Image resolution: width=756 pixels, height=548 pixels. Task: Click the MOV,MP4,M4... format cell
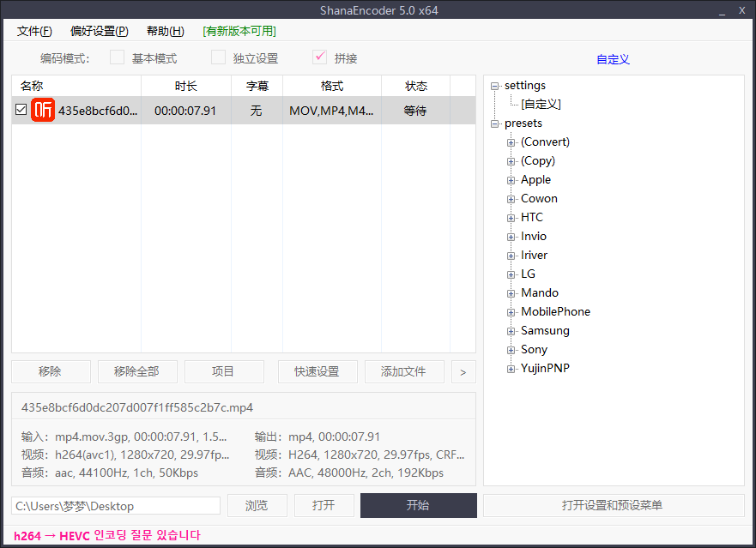coord(331,111)
